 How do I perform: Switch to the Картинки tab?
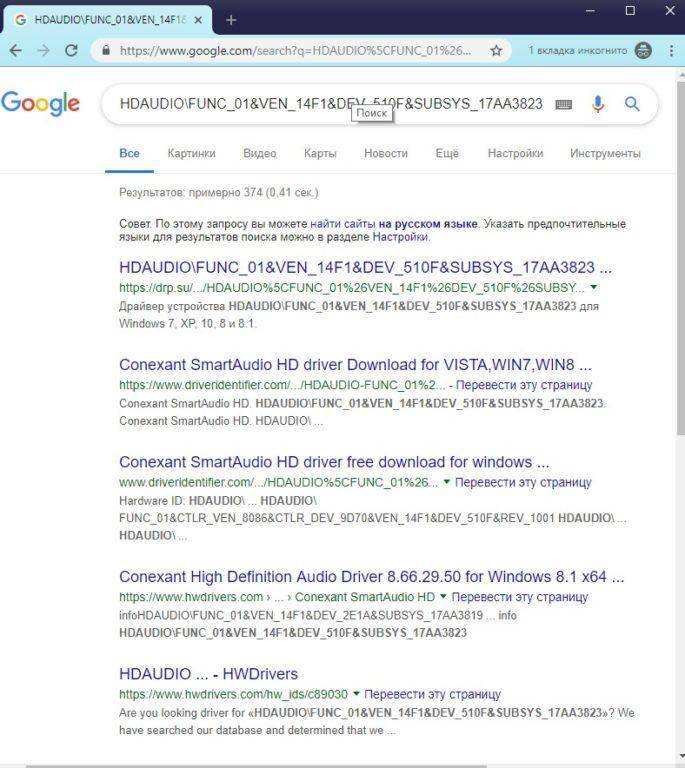pos(191,153)
